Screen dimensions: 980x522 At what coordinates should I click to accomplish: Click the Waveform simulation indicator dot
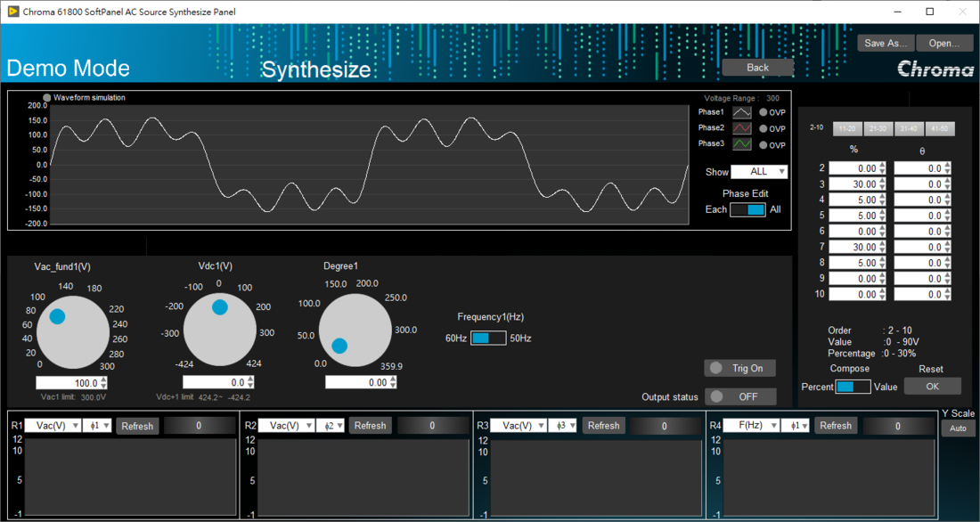tap(47, 98)
